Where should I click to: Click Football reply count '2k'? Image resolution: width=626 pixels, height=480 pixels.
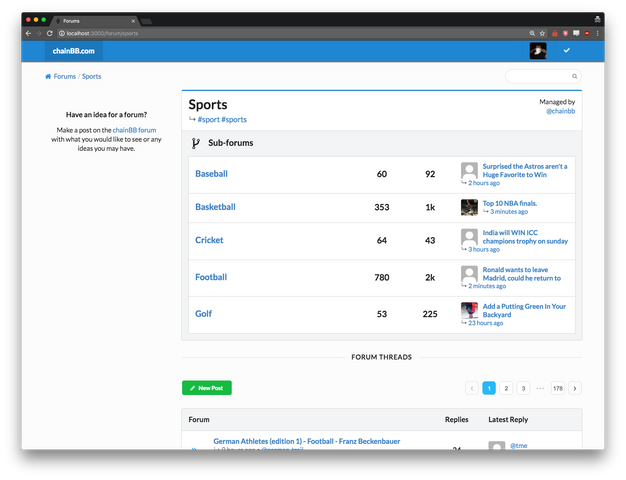pos(430,278)
